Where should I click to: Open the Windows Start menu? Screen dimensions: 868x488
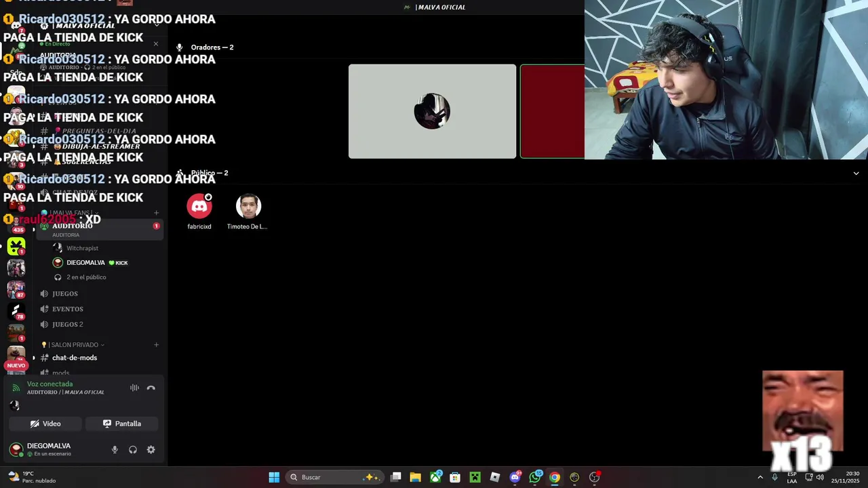tap(274, 477)
